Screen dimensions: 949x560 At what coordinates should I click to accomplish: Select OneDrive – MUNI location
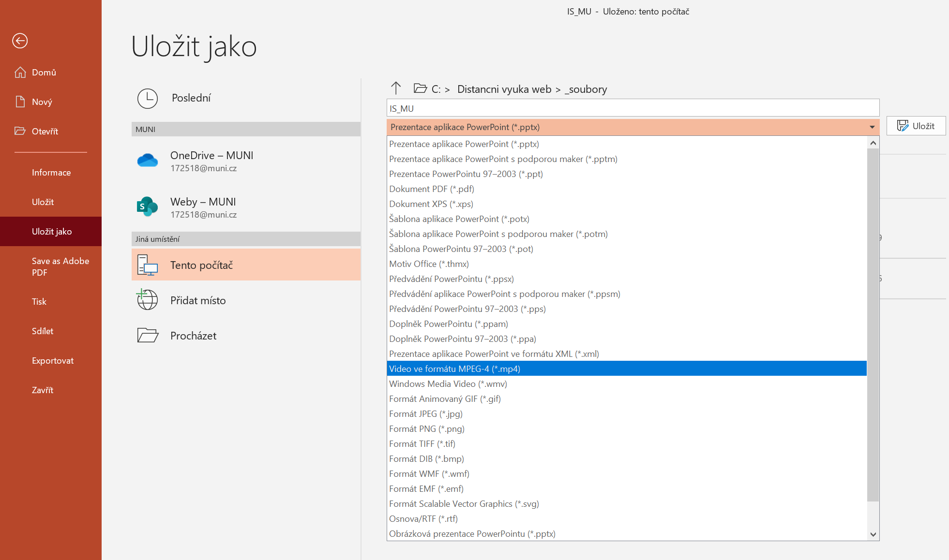(246, 161)
